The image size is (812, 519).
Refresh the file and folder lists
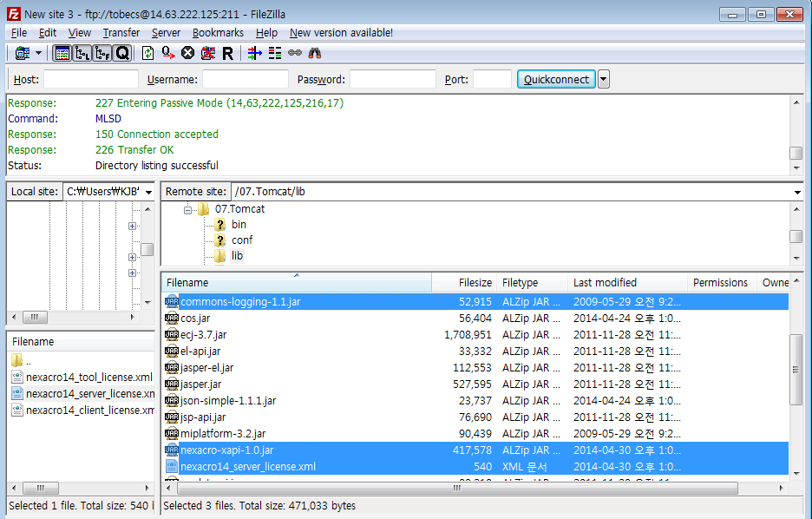click(x=147, y=53)
